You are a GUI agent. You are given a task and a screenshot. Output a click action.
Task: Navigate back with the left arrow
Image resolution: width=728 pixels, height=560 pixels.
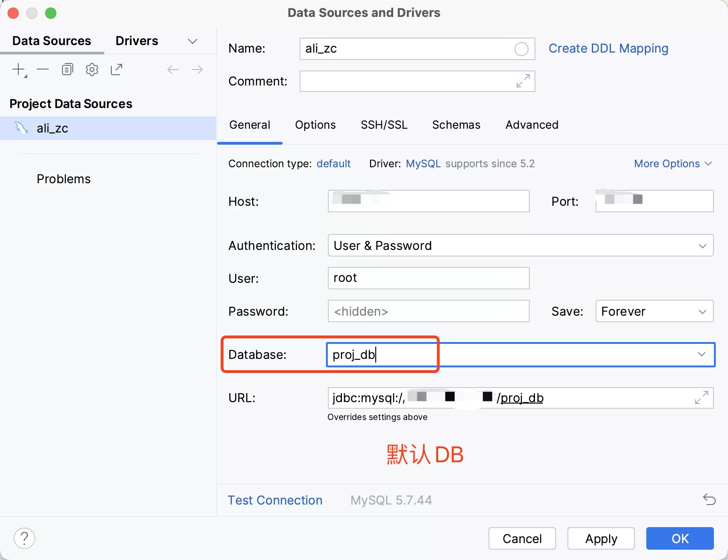coord(173,70)
